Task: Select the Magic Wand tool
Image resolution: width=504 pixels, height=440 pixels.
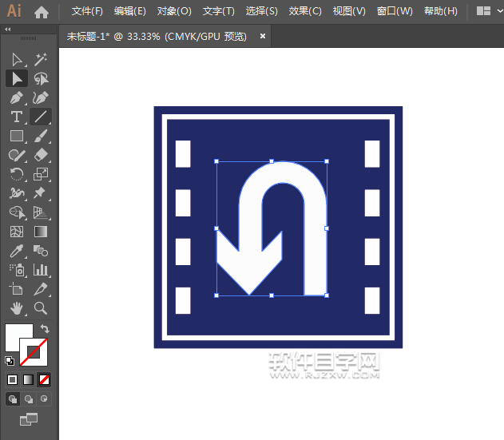Action: pos(41,59)
